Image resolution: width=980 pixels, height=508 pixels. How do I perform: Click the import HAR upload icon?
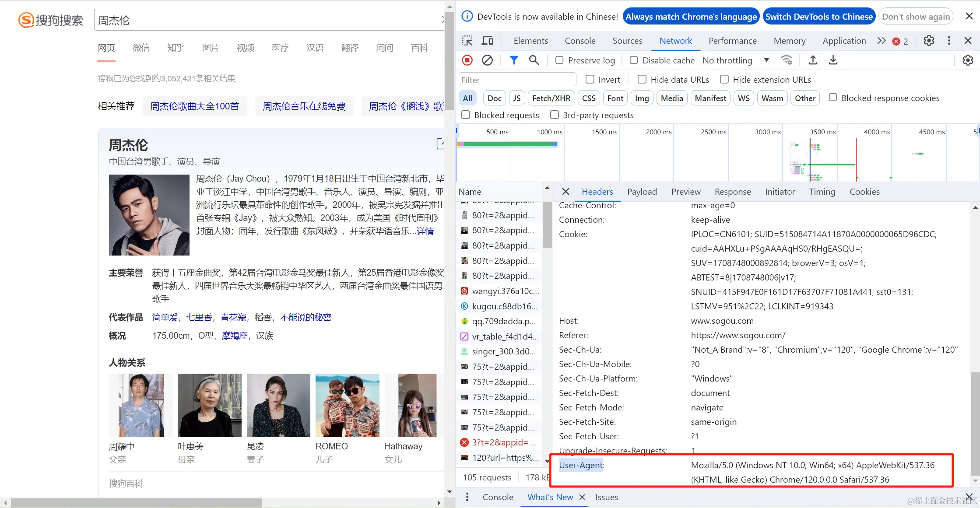tap(813, 60)
